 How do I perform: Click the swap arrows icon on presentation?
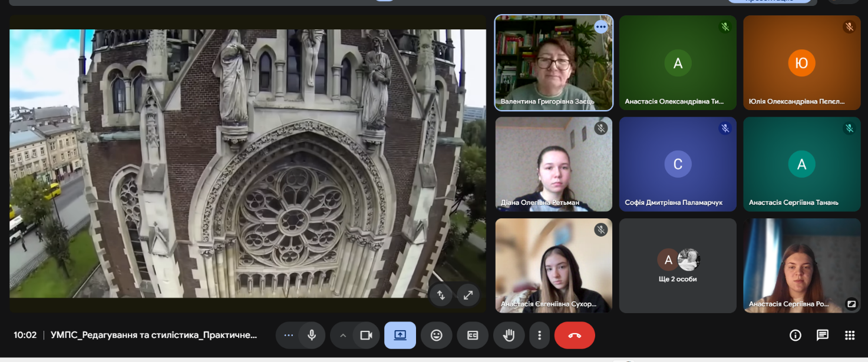click(x=441, y=295)
